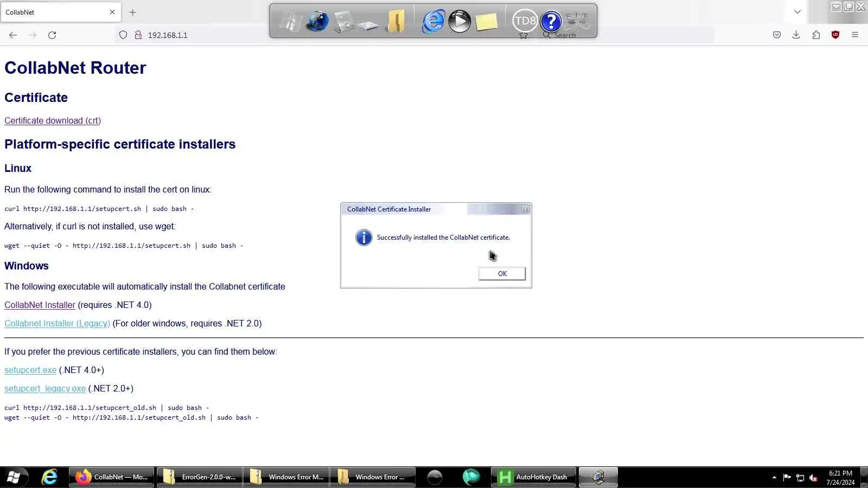The height and width of the screenshot is (488, 868).
Task: Switch to the last Windows Error folder window
Action: pos(373,477)
